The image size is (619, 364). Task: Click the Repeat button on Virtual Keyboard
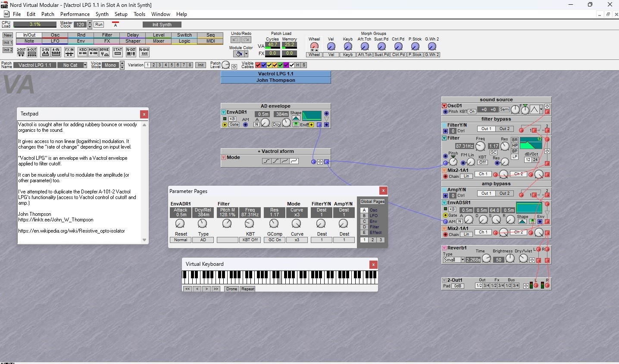click(x=248, y=289)
